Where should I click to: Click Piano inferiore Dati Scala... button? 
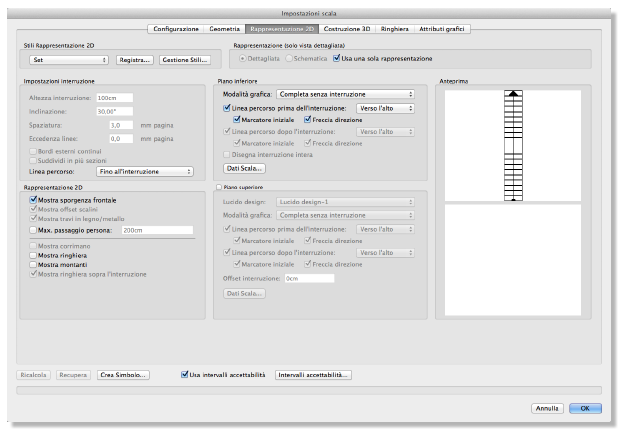tap(244, 169)
